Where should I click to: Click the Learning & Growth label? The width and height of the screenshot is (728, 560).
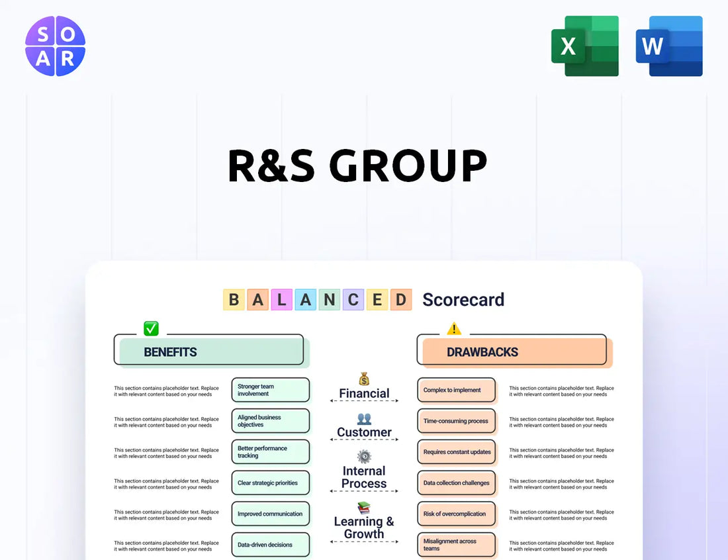[364, 528]
